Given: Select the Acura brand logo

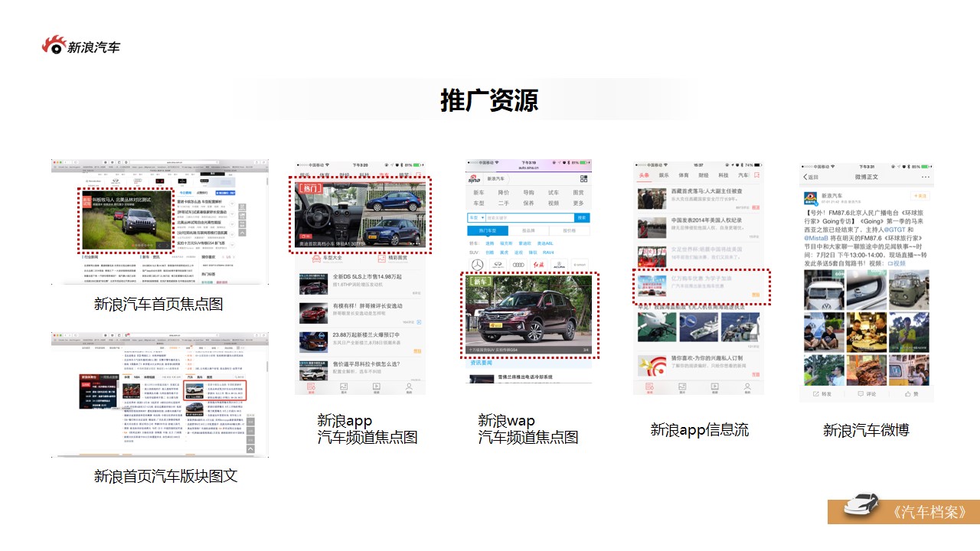Looking at the screenshot, I should point(559,265).
